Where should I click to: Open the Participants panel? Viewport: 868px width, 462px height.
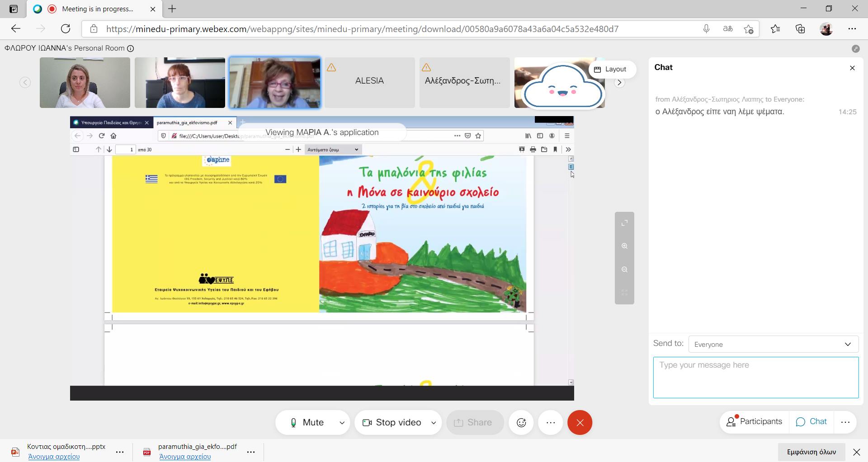(x=754, y=421)
